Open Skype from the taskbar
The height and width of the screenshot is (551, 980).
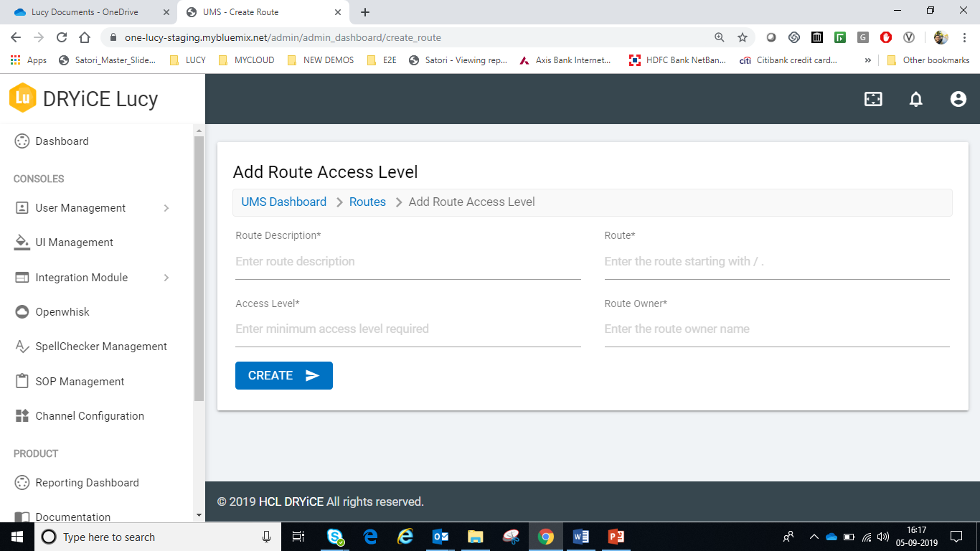(x=335, y=537)
